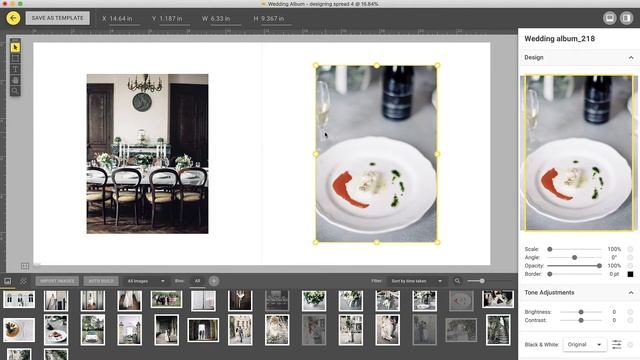Click the bottom-center handle of selected photo
The height and width of the screenshot is (360, 640).
376,242
